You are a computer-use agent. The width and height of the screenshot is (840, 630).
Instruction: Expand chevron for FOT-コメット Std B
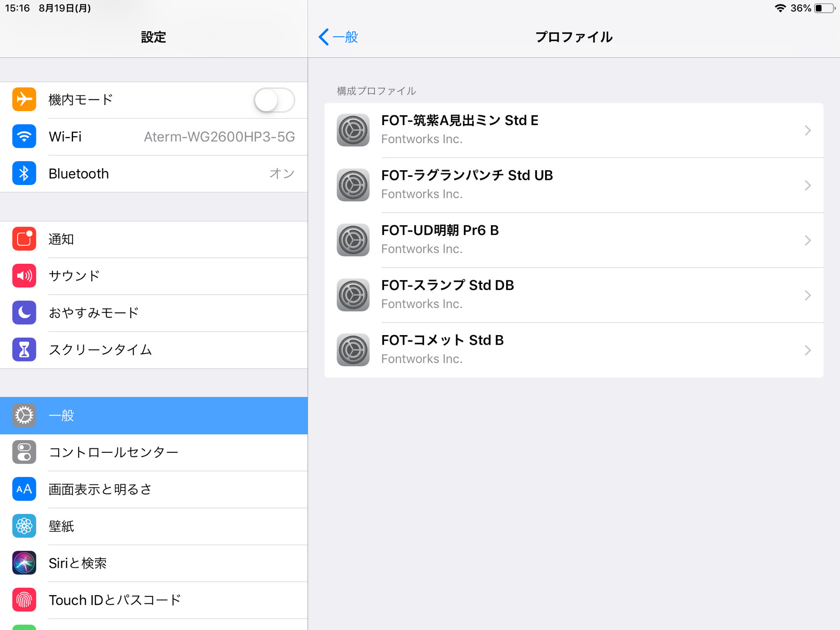pyautogui.click(x=808, y=350)
